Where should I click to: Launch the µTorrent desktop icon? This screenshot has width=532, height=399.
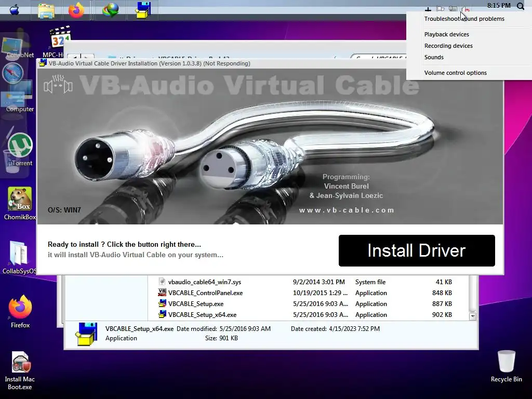(20, 149)
